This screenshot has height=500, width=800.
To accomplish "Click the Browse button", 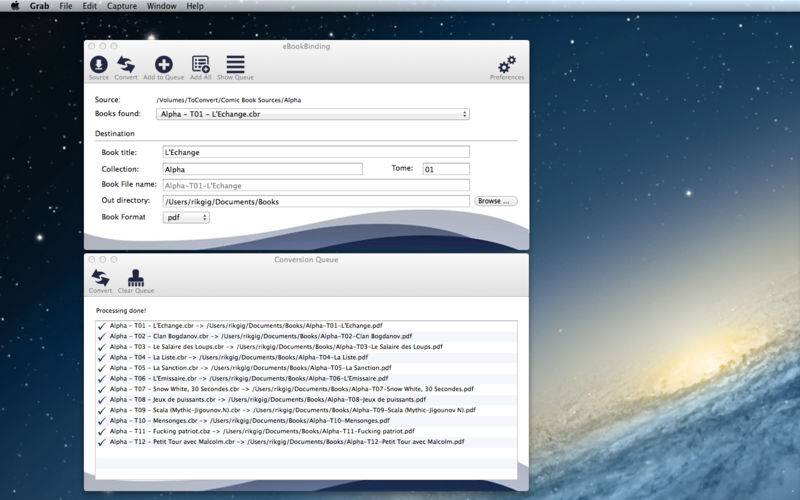I will point(495,201).
